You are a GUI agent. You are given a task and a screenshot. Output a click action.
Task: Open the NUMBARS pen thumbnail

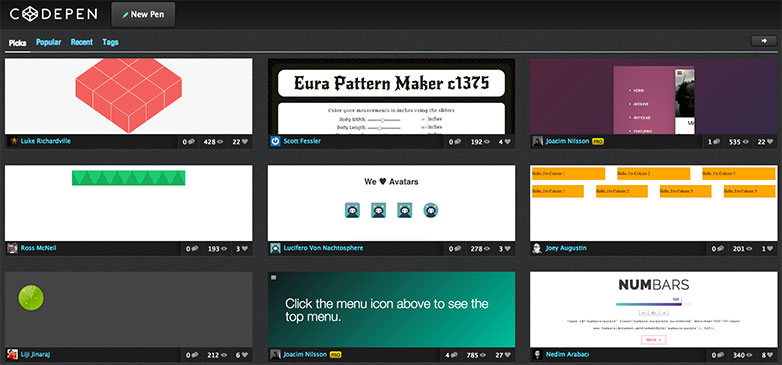click(654, 309)
